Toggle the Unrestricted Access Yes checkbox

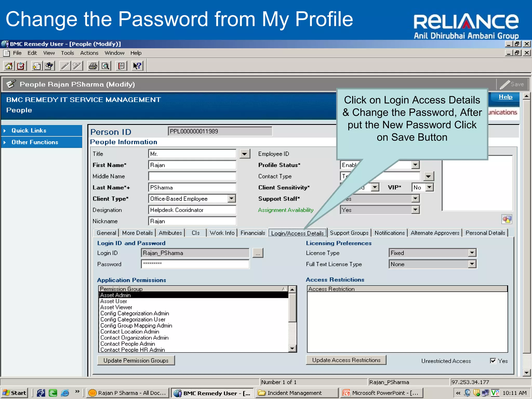(x=493, y=361)
